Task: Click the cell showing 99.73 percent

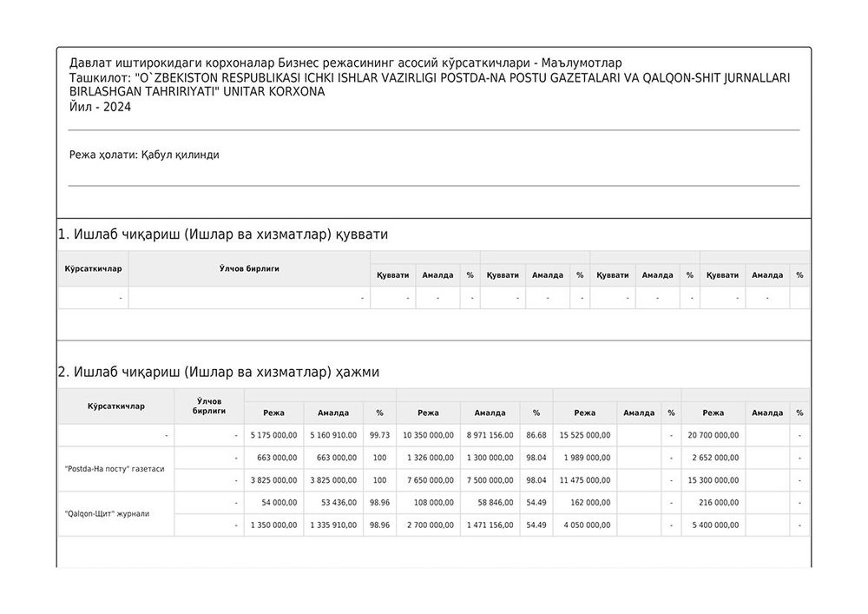Action: pos(379,435)
